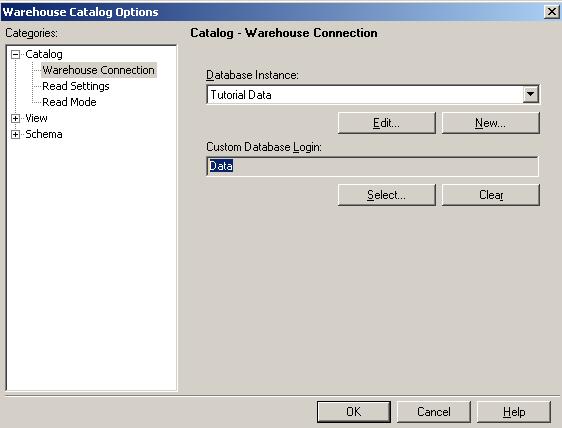The image size is (562, 428).
Task: Click New... to create a database instance
Action: pyautogui.click(x=491, y=123)
